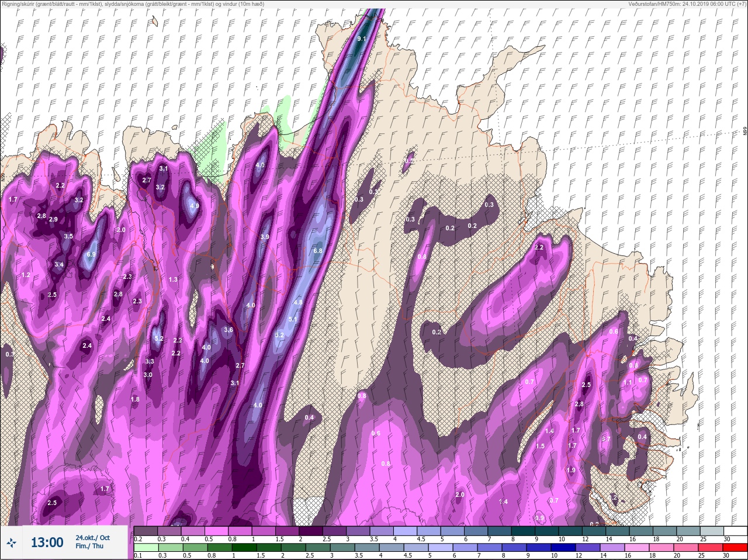Click the 2.9 precipitation value on the map

tap(53, 219)
